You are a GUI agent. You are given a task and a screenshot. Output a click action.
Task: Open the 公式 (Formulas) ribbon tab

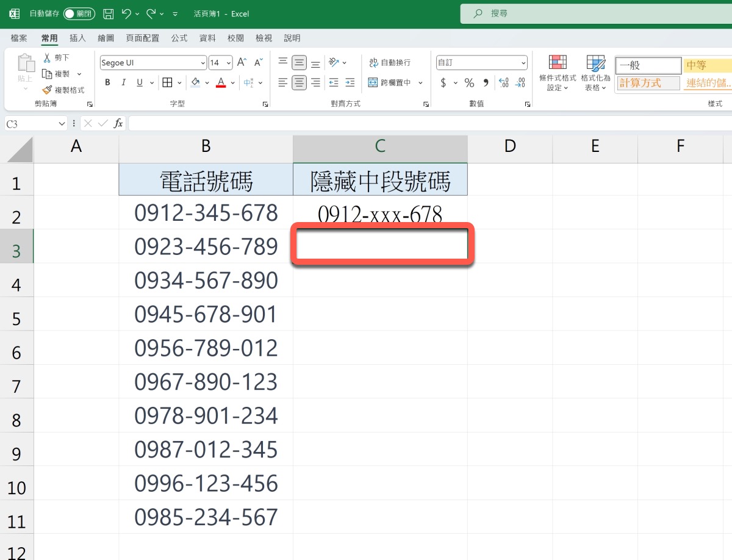coord(179,38)
